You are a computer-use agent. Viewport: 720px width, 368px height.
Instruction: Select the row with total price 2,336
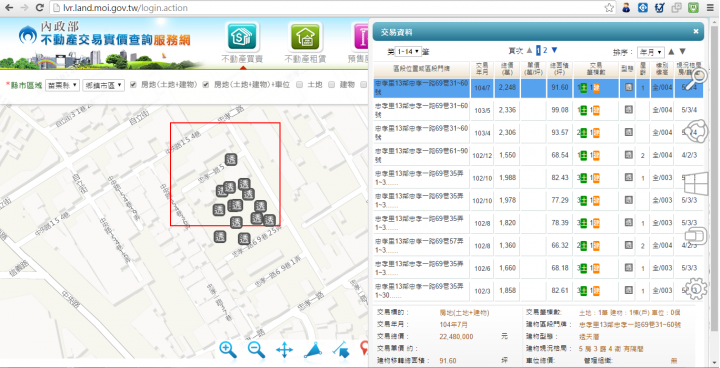pyautogui.click(x=538, y=110)
